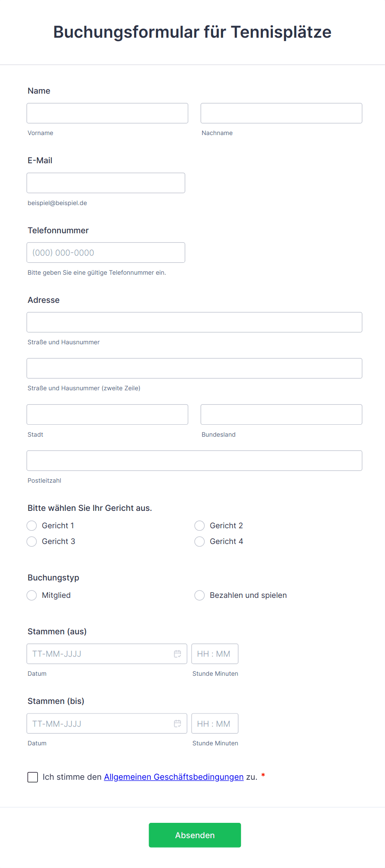Viewport: 385px width, 868px height.
Task: Click the E-Mail input box
Action: pos(106,183)
